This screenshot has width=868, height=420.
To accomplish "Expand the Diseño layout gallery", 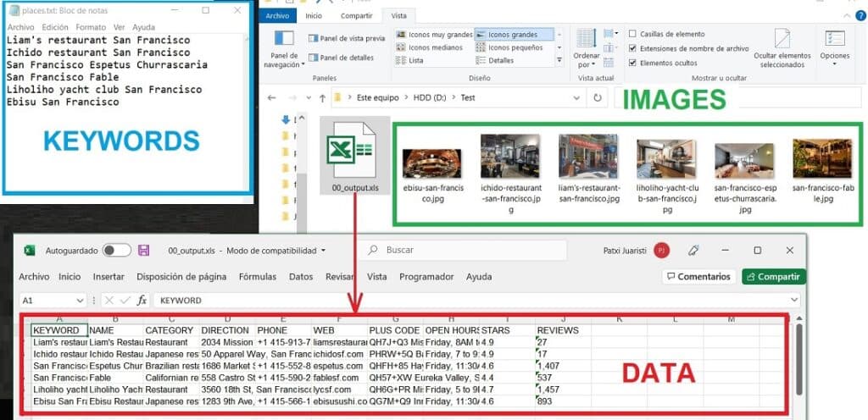I will pos(559,60).
